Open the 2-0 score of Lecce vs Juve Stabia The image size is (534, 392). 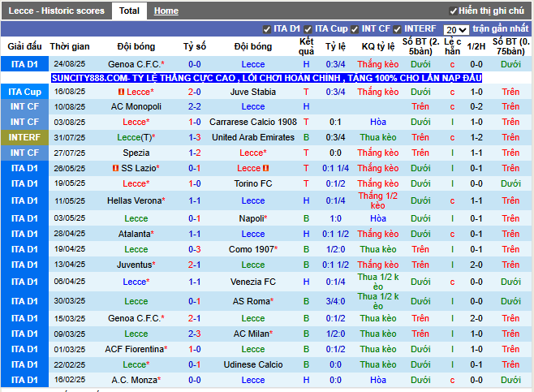(195, 92)
